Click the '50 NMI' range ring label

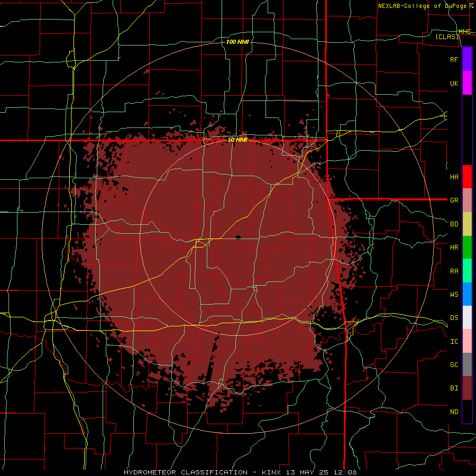click(x=237, y=140)
